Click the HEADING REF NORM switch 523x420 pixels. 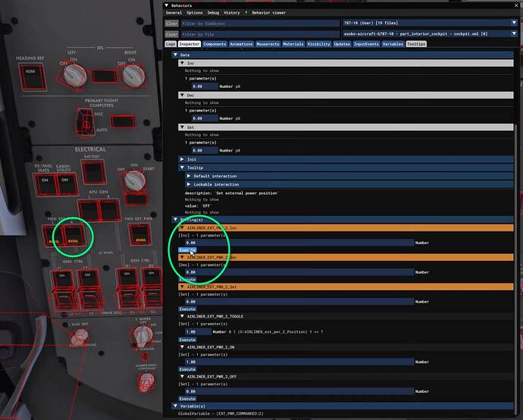tap(33, 77)
